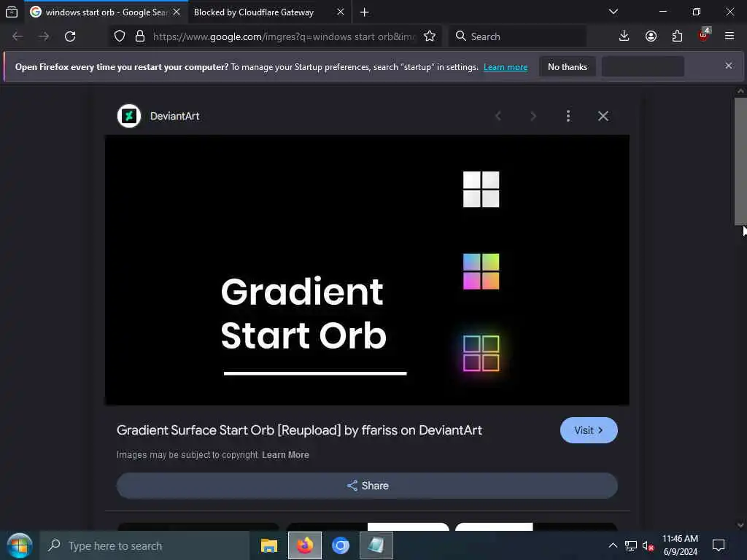Viewport: 747px width, 560px height.
Task: Show next image with right chevron
Action: click(533, 116)
